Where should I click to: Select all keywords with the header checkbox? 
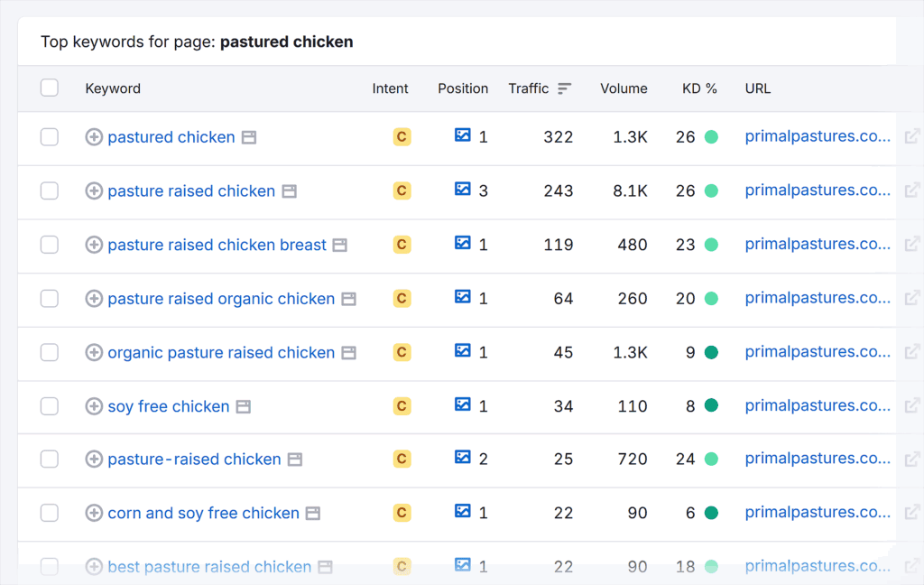tap(50, 88)
